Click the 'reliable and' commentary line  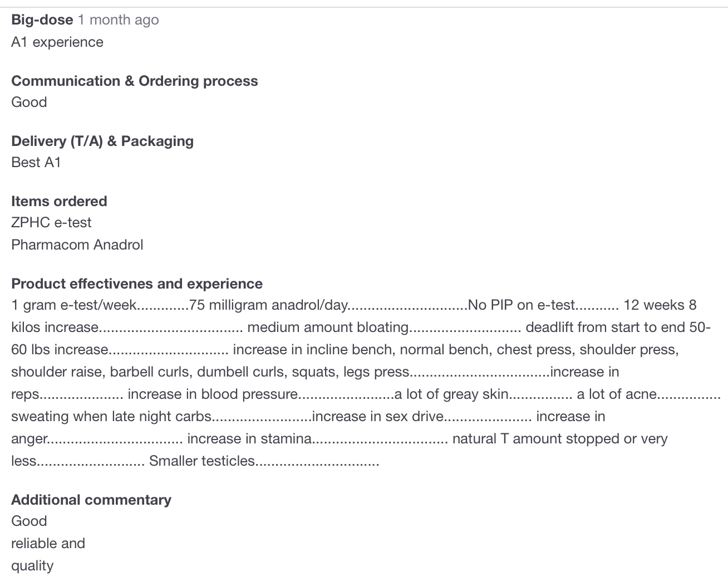(x=48, y=544)
